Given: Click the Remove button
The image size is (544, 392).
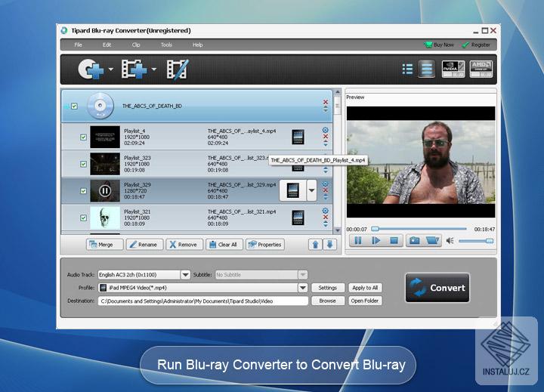Looking at the screenshot, I should pyautogui.click(x=184, y=245).
